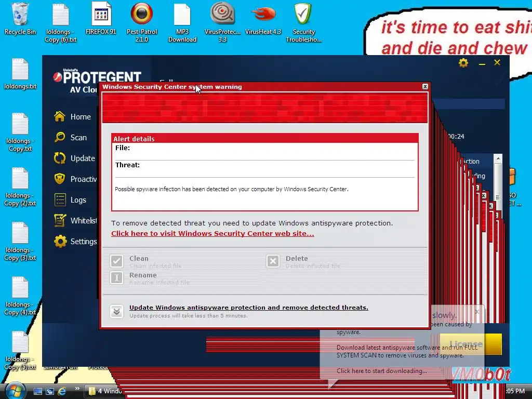Close the Windows Security Center warning dialog
The height and width of the screenshot is (399, 532).
point(425,87)
